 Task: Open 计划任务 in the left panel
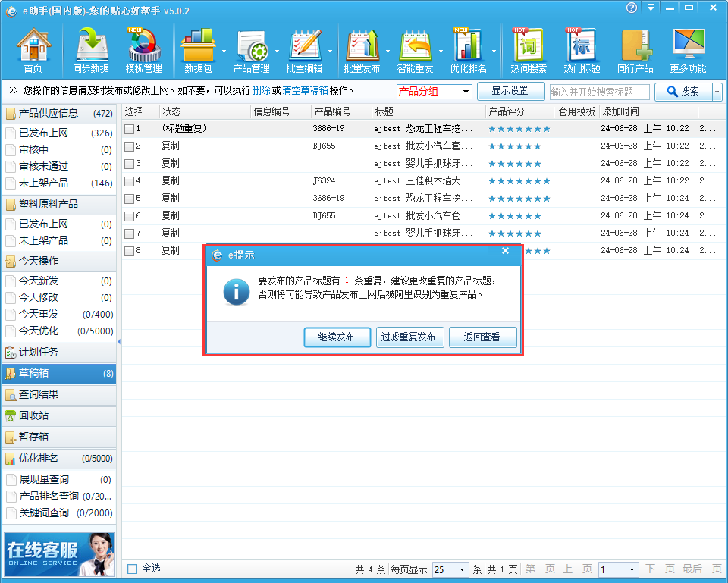point(38,352)
